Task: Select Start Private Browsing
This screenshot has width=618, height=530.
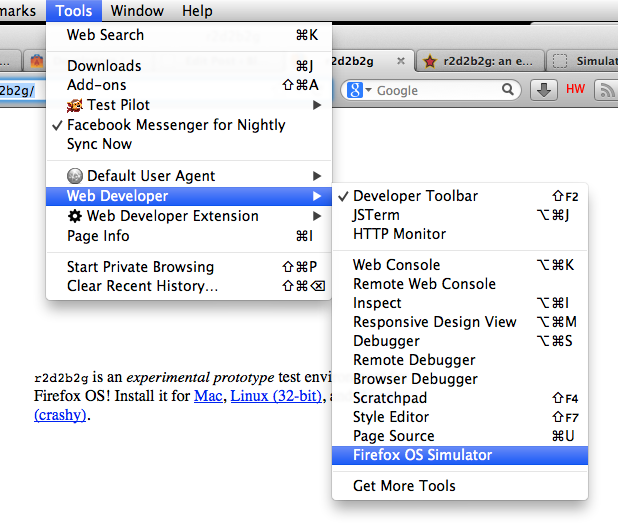Action: [x=189, y=267]
